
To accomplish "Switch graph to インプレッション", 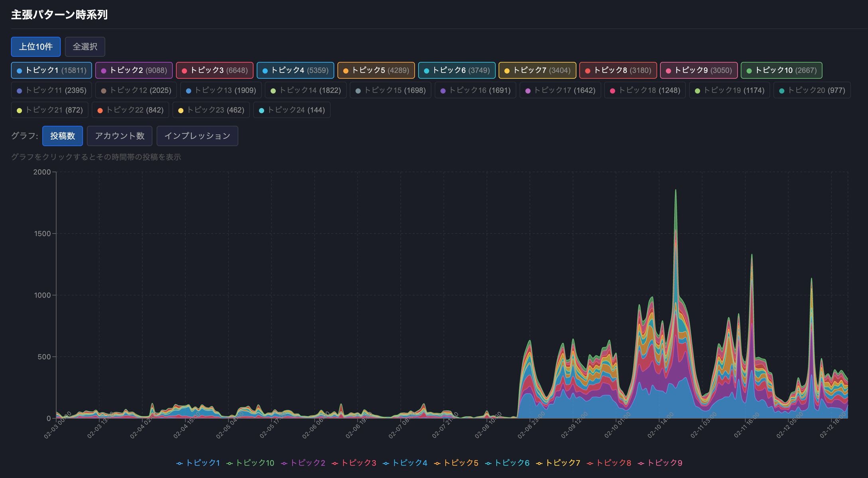I will point(197,136).
